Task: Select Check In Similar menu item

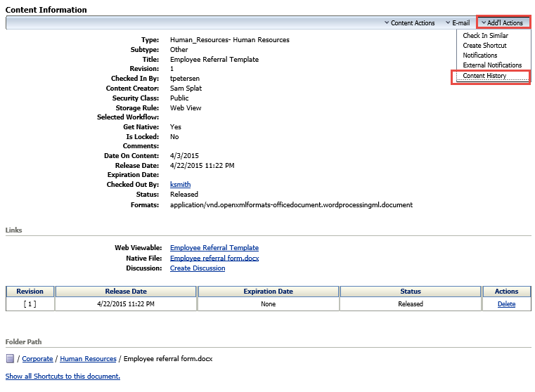Action: (485, 36)
